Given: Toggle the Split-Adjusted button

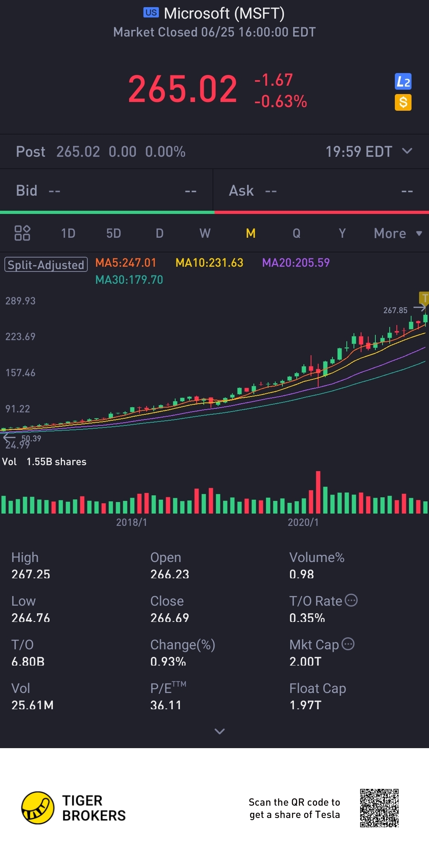Looking at the screenshot, I should 46,265.
